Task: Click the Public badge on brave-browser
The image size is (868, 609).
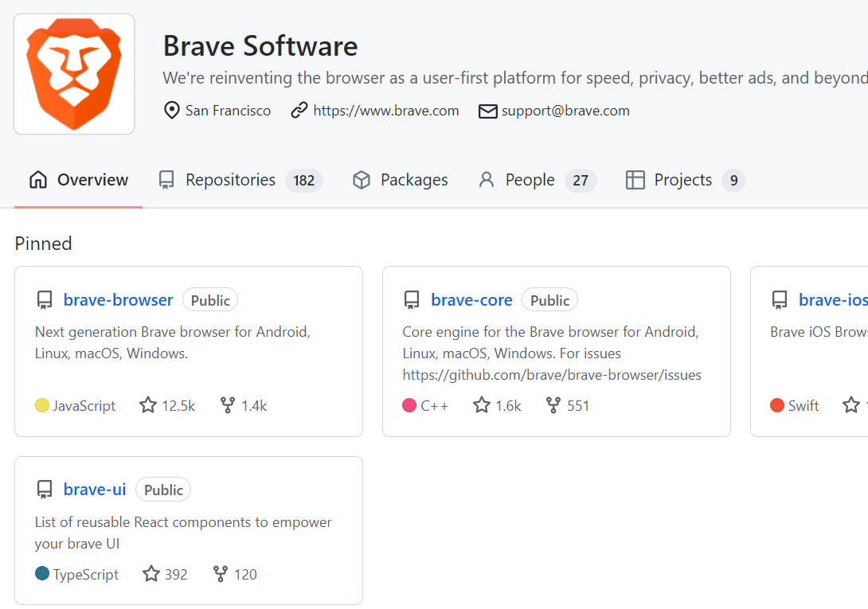Action: click(x=210, y=300)
